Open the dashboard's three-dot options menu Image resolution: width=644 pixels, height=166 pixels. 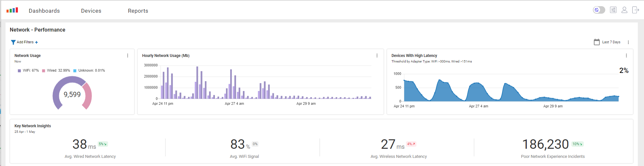point(628,42)
